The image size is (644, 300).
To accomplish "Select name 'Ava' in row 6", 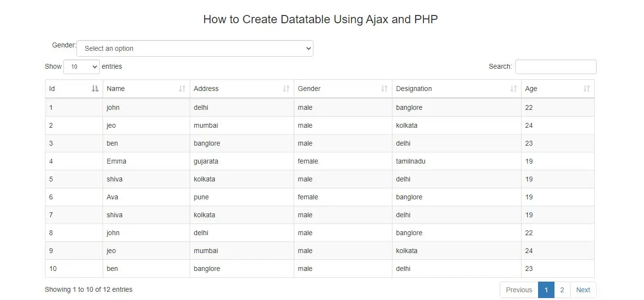I will pos(112,197).
